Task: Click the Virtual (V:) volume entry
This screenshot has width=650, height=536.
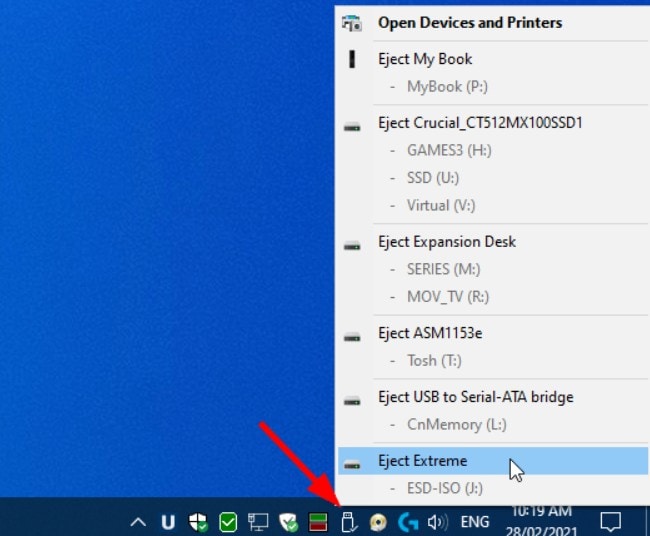Action: pyautogui.click(x=441, y=206)
